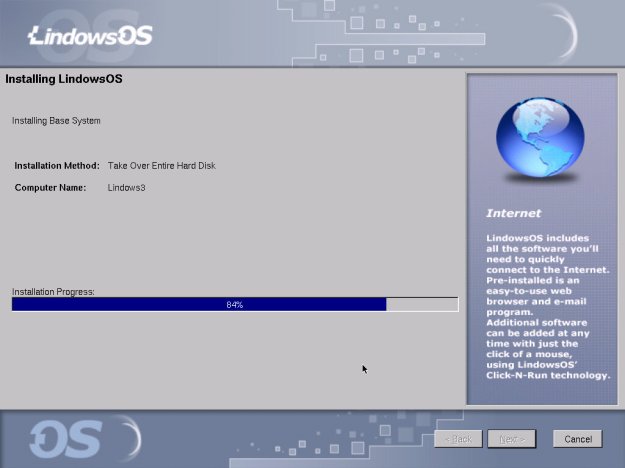This screenshot has width=625, height=468.
Task: Click the blue globe Internet icon
Action: pos(540,138)
